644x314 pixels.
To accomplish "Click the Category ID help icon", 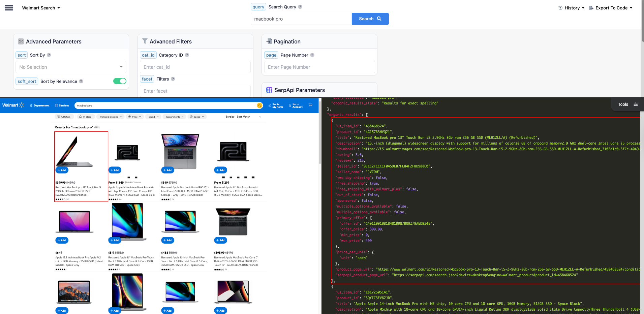I will [187, 55].
